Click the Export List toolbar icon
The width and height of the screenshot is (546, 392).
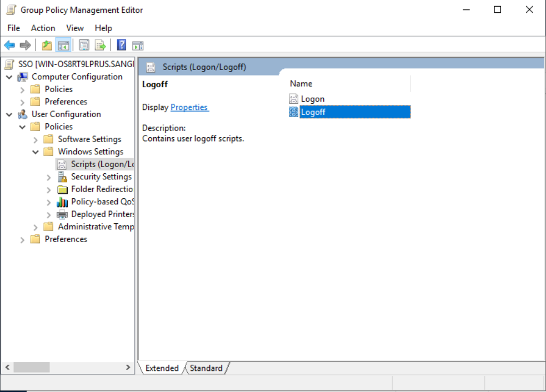point(100,46)
